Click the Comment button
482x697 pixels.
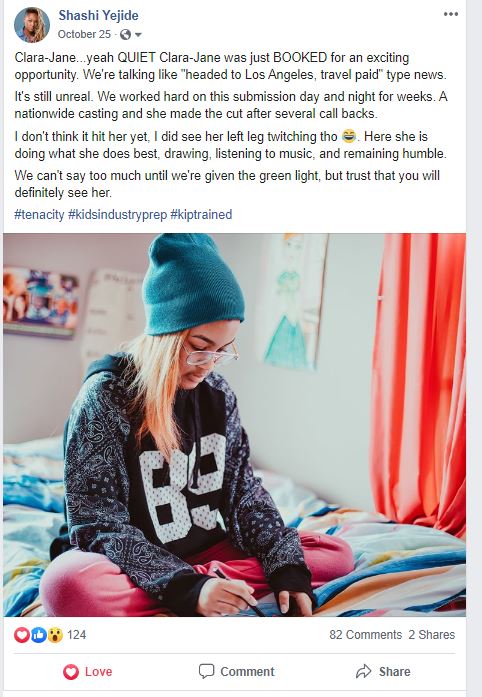237,671
